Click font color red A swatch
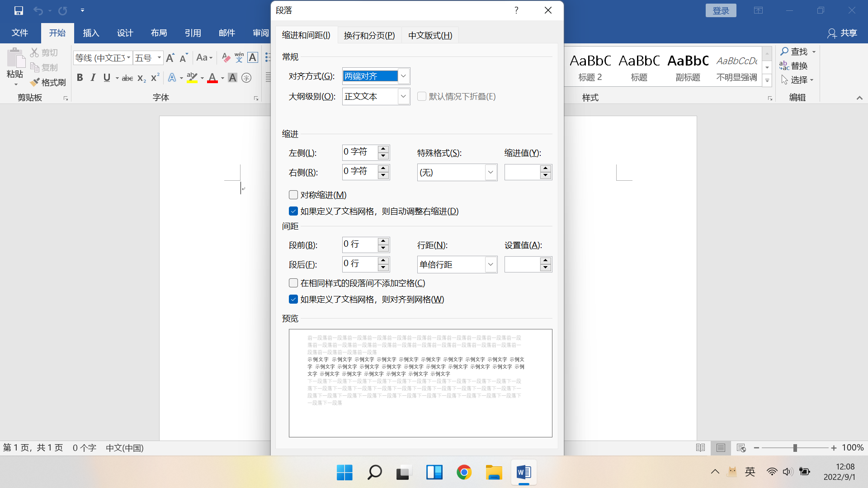This screenshot has height=488, width=868. (x=212, y=78)
